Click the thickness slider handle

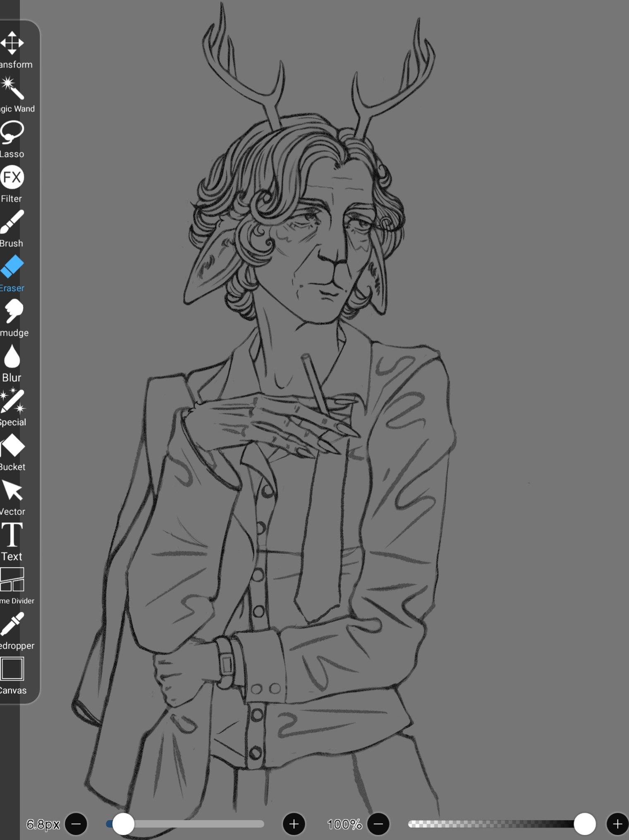click(123, 824)
